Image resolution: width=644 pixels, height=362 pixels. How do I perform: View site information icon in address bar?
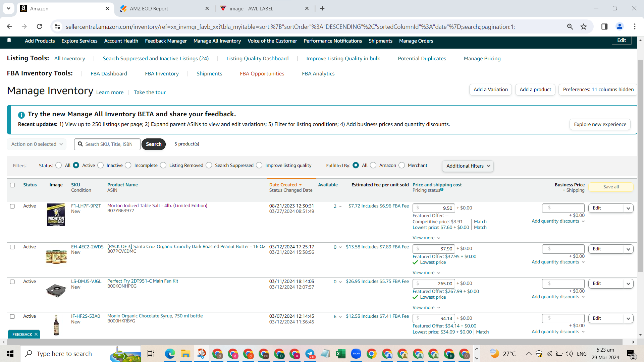58,26
